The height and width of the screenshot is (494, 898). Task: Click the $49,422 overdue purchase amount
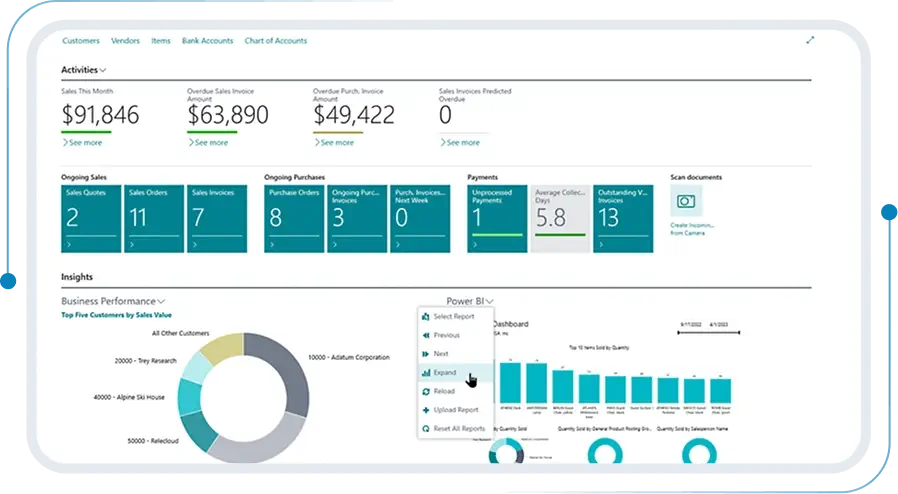point(354,115)
